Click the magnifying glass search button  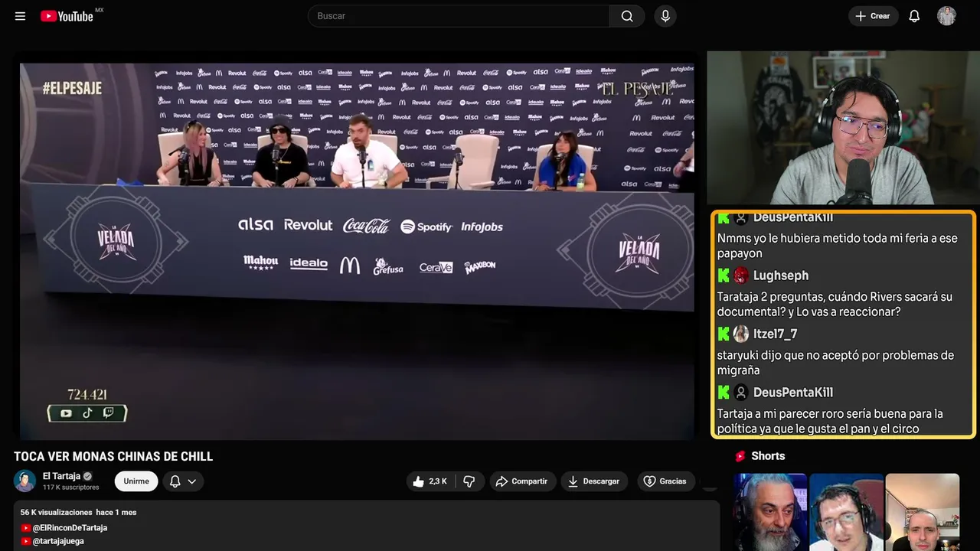(627, 16)
